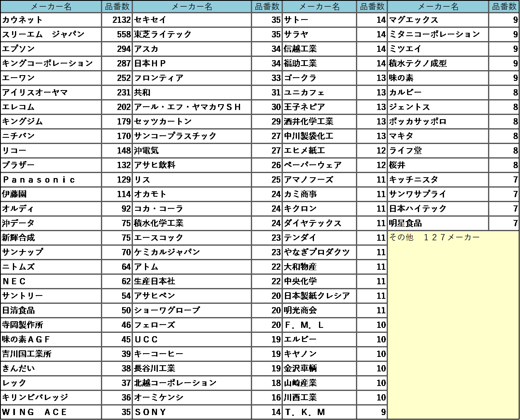
Task: Select the リコー cell
Action: (51, 151)
